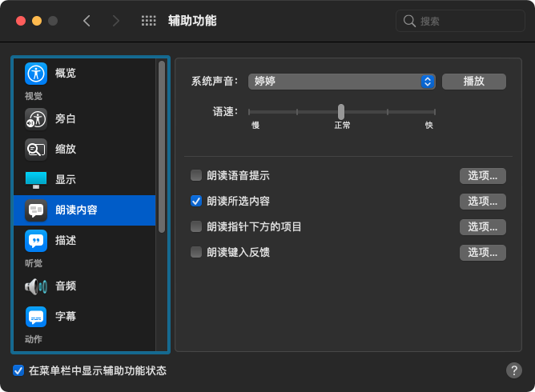Enable 朗读键入反馈 checkbox

(x=196, y=252)
